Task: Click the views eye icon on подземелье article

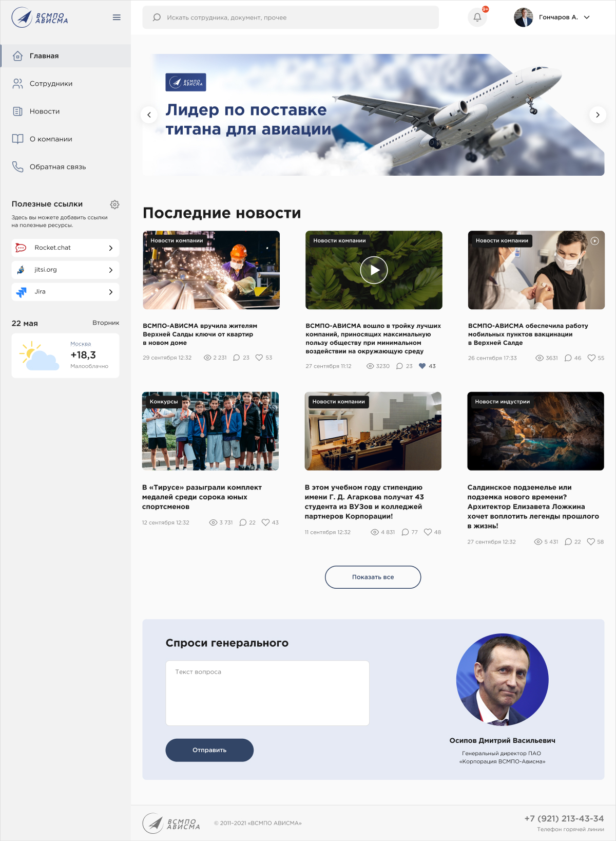Action: pyautogui.click(x=538, y=542)
